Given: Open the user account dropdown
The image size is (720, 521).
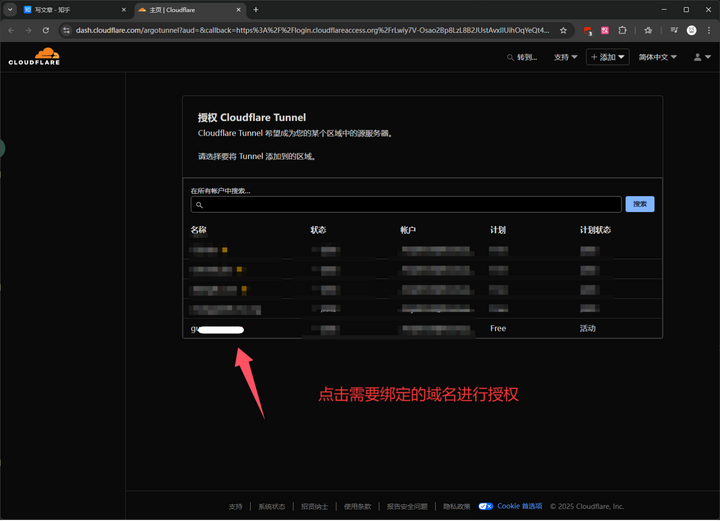Looking at the screenshot, I should point(702,57).
